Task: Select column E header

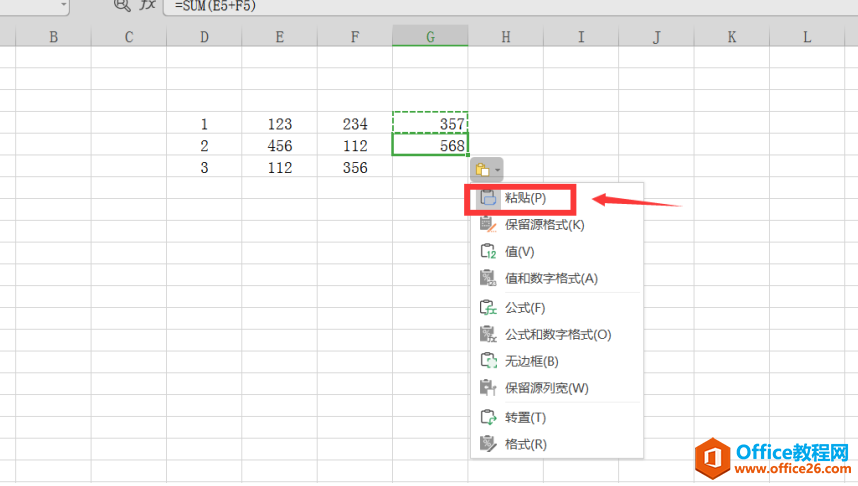Action: tap(280, 37)
